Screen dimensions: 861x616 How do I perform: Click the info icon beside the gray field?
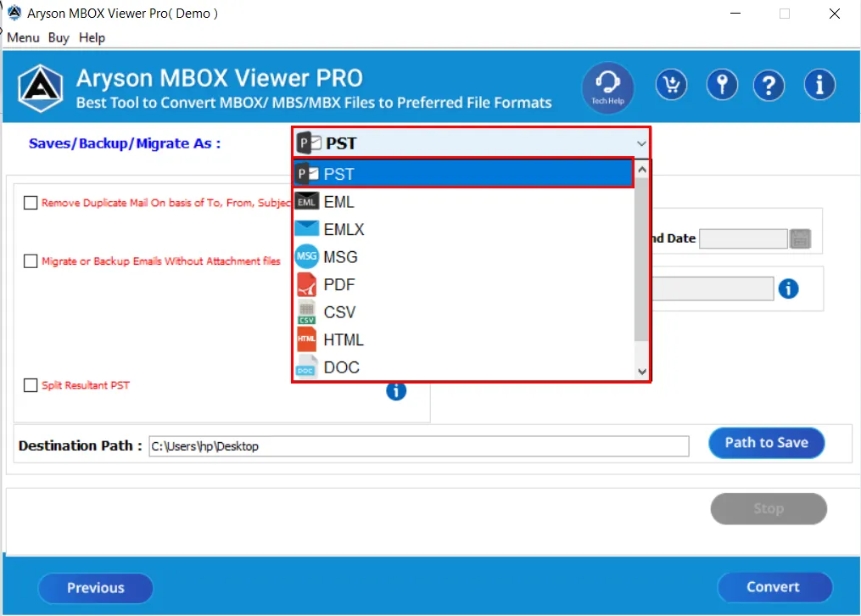788,288
